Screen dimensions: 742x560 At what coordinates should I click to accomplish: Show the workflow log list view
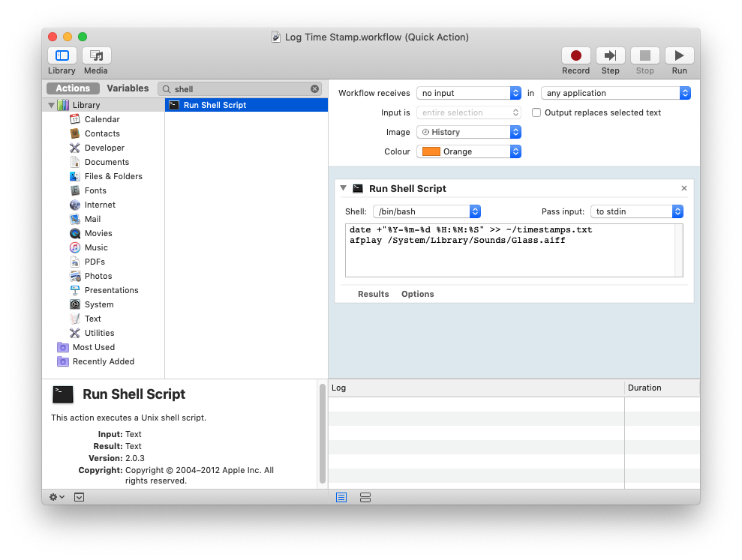point(341,497)
